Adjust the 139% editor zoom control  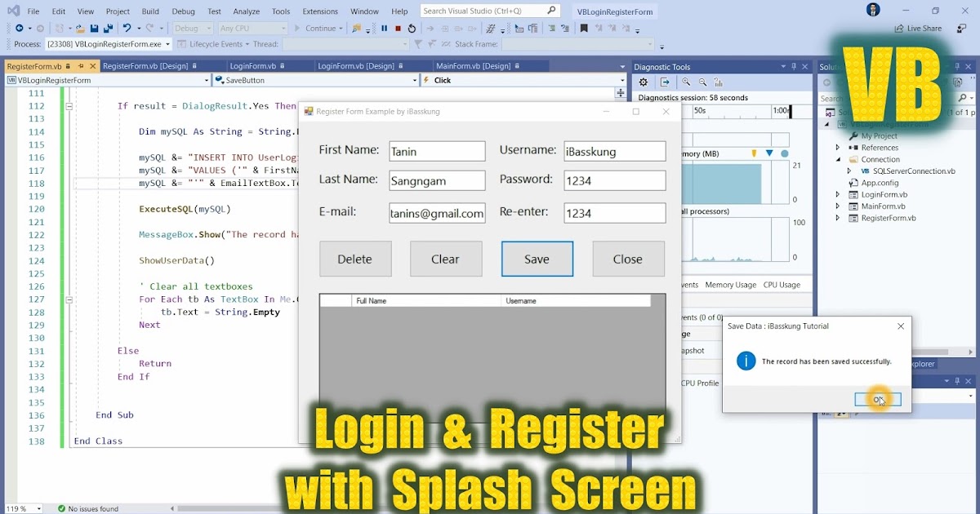coord(22,507)
